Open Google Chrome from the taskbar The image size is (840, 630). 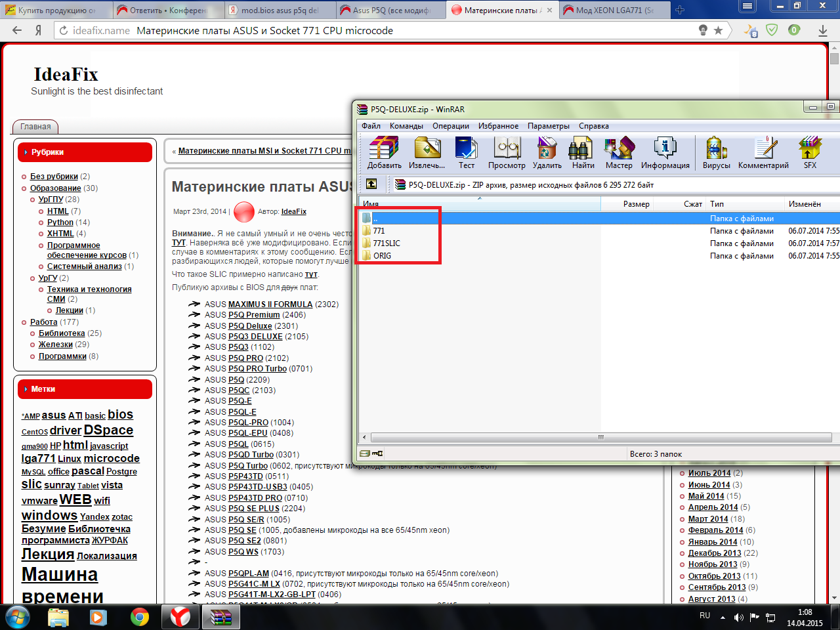[139, 617]
